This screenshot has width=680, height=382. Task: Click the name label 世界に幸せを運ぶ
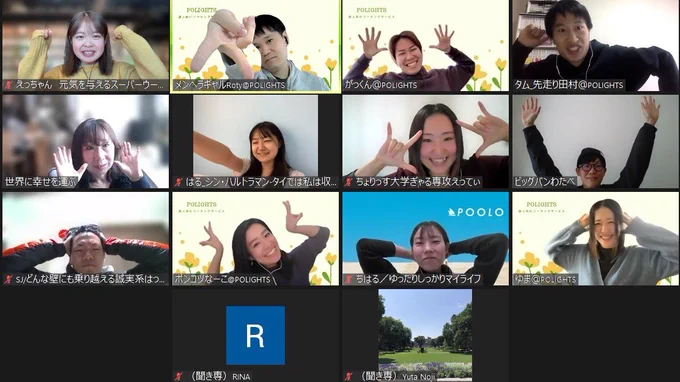(40, 183)
